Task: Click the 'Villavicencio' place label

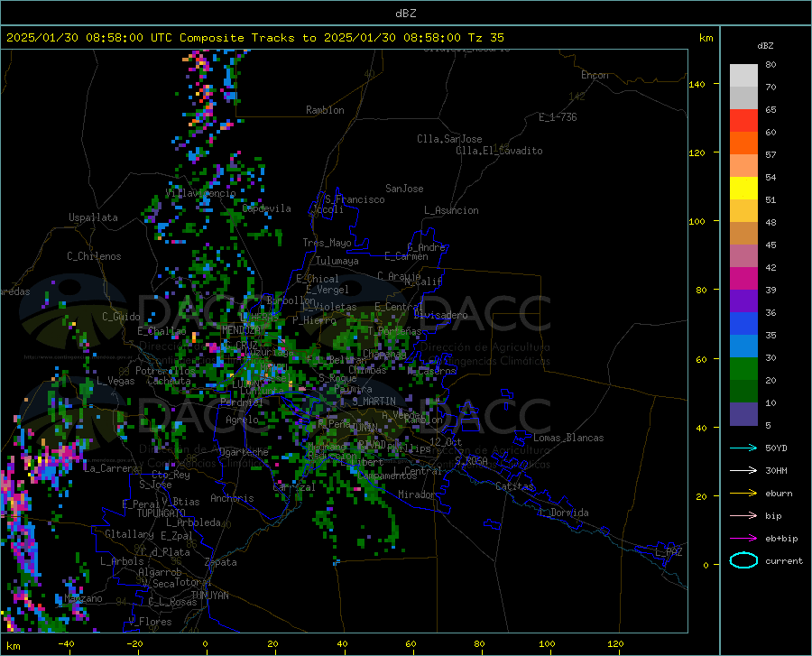Action: (x=200, y=193)
